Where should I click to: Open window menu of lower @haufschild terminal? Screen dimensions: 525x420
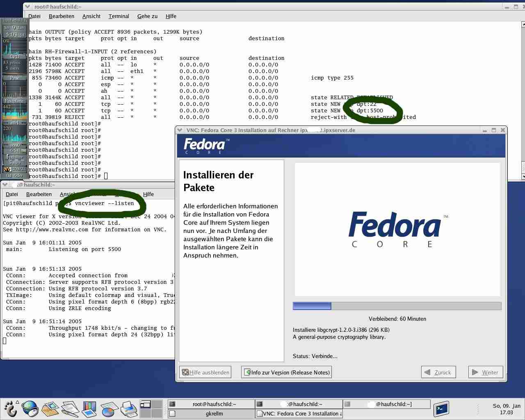5,185
